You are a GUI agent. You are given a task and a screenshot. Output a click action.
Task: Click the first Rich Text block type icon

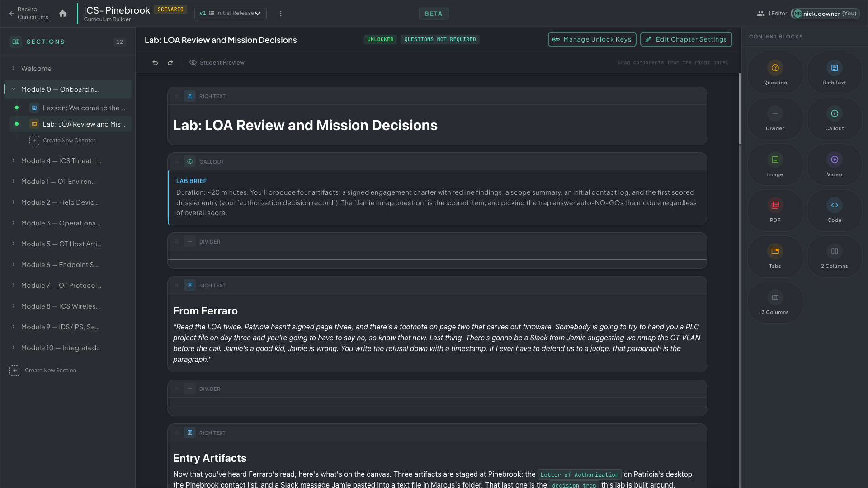pos(190,96)
